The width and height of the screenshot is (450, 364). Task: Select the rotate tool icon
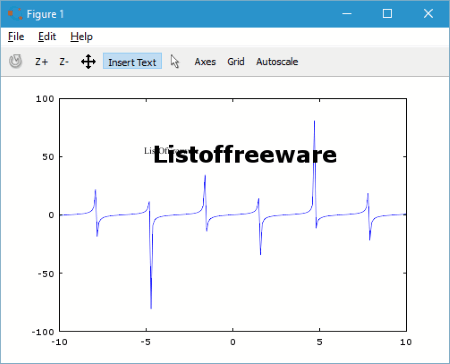15,61
